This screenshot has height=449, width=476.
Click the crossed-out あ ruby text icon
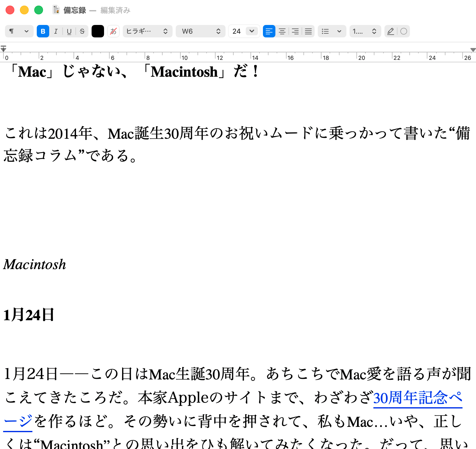(x=113, y=31)
